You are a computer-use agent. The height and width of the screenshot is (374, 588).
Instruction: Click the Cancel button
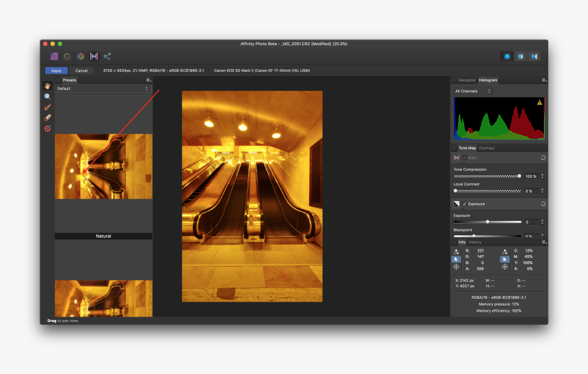point(81,70)
